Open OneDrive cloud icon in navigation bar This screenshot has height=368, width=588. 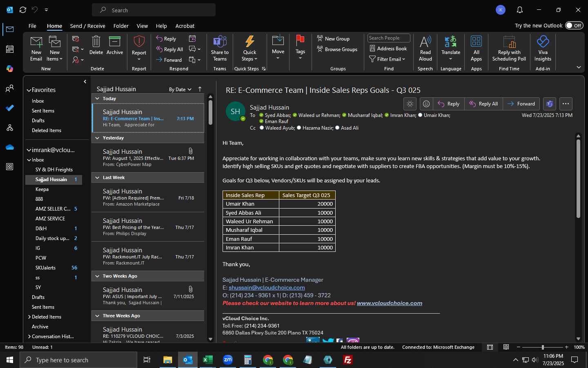(10, 147)
